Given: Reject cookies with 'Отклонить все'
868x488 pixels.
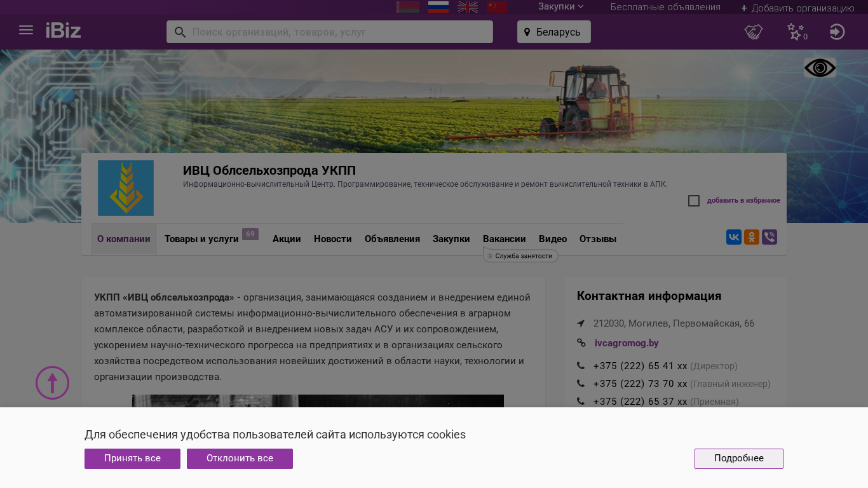Looking at the screenshot, I should (240, 459).
